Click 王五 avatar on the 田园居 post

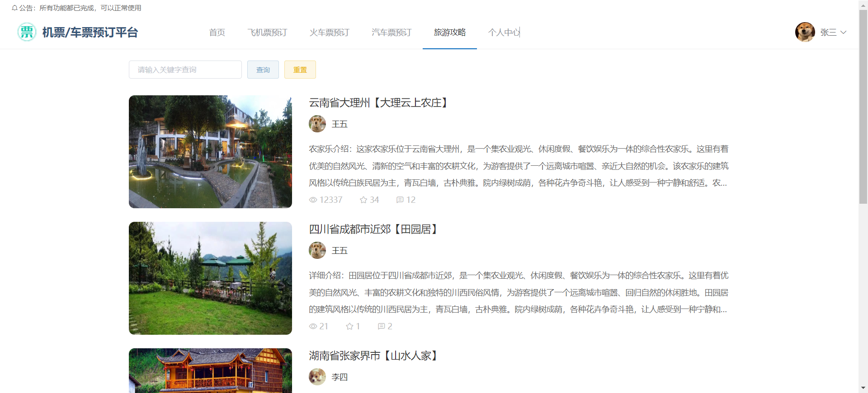pyautogui.click(x=317, y=250)
